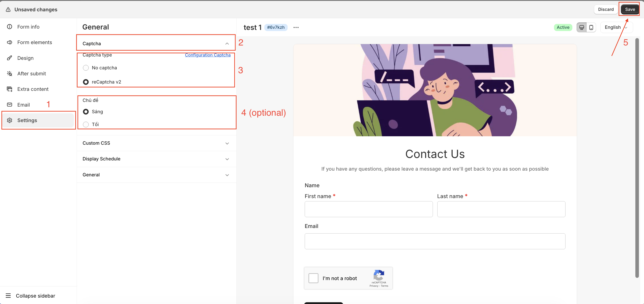
Task: Click the unsaved changes warning icon
Action: pyautogui.click(x=8, y=10)
